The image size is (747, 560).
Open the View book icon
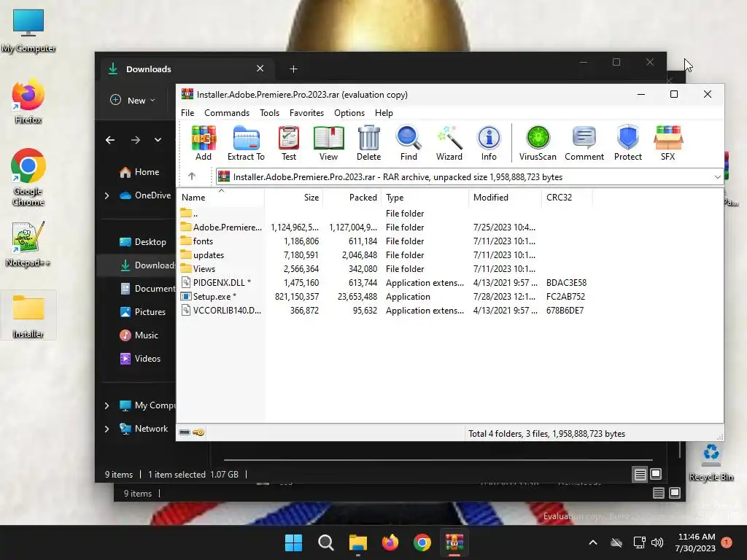328,143
